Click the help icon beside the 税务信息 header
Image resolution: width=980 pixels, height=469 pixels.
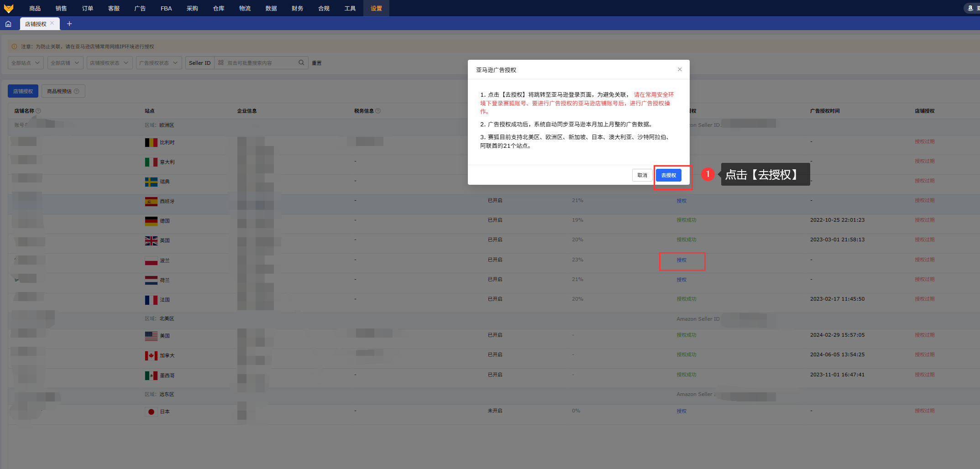coord(378,111)
